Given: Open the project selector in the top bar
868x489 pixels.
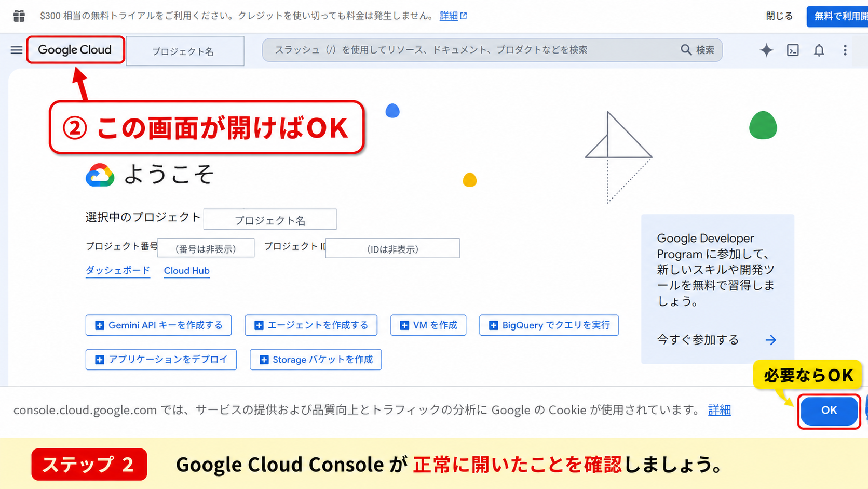Looking at the screenshot, I should 185,51.
